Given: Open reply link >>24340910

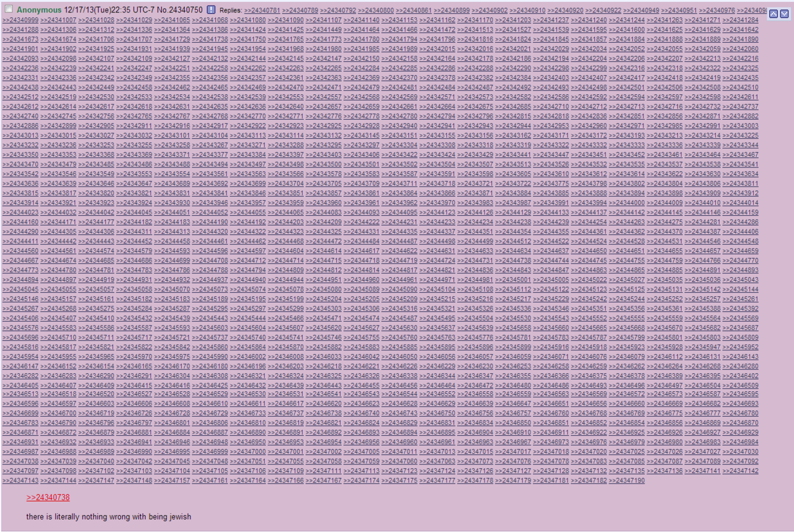Looking at the screenshot, I should (x=528, y=11).
